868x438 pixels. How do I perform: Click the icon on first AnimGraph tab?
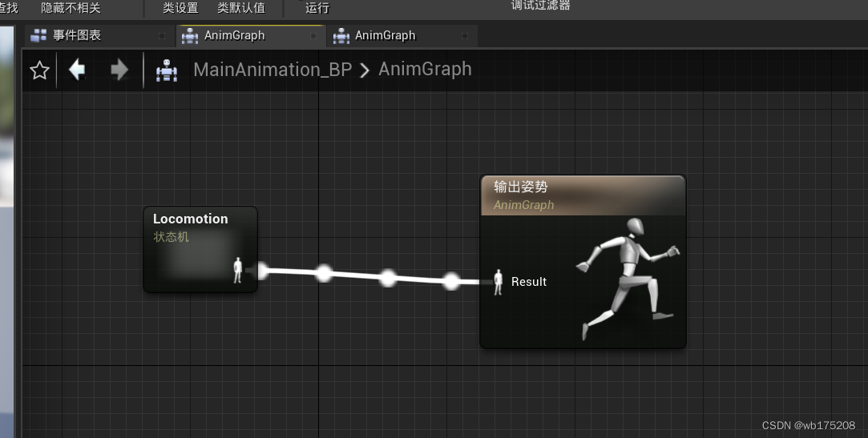(x=190, y=36)
